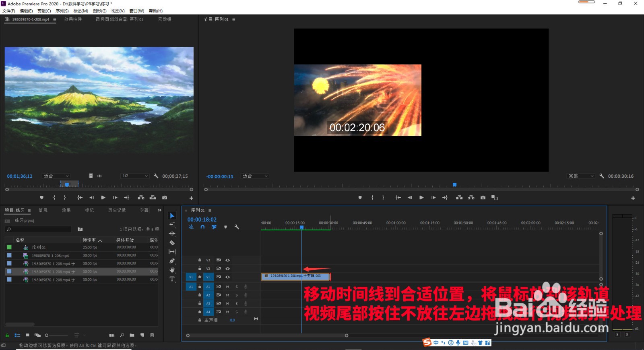
Task: Select the Track Select Forward tool
Action: click(172, 225)
